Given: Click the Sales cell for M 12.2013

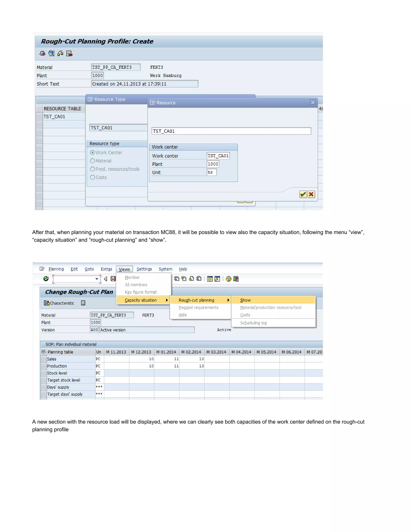Looking at the screenshot, I should pyautogui.click(x=141, y=359).
